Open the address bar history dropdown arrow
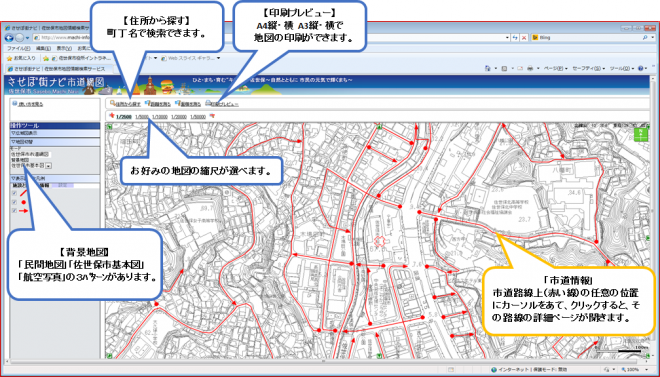 pyautogui.click(x=507, y=37)
